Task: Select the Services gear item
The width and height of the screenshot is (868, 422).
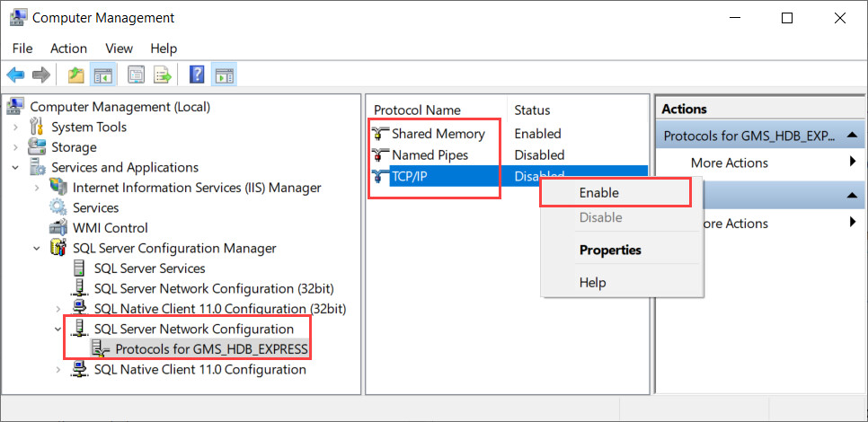Action: click(x=95, y=207)
